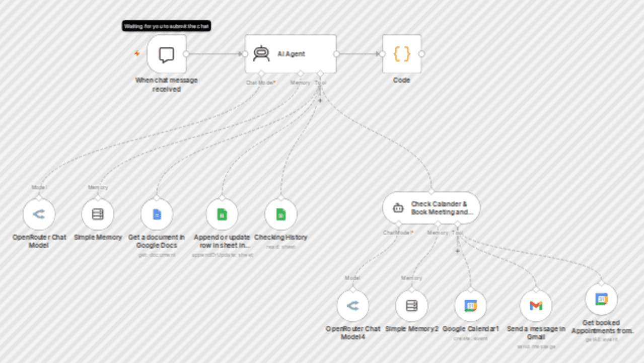The height and width of the screenshot is (363, 644).
Task: Open 'Get a document in Google Docs' node
Action: [157, 214]
